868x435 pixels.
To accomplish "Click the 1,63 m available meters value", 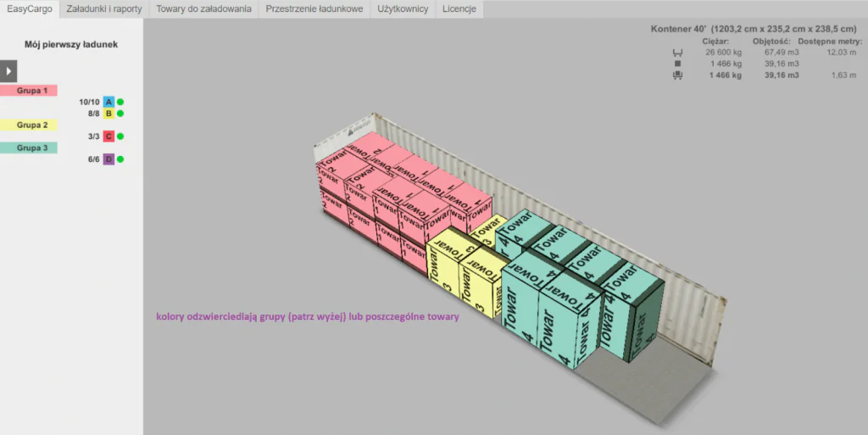I will pyautogui.click(x=843, y=75).
